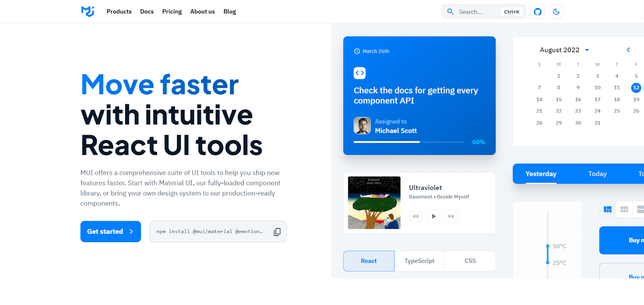The height and width of the screenshot is (305, 644).
Task: Select the quilt layout view toggle
Action: pos(608,209)
